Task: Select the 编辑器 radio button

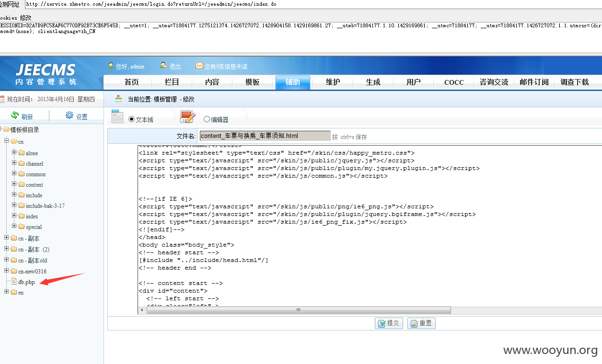Action: pos(207,119)
